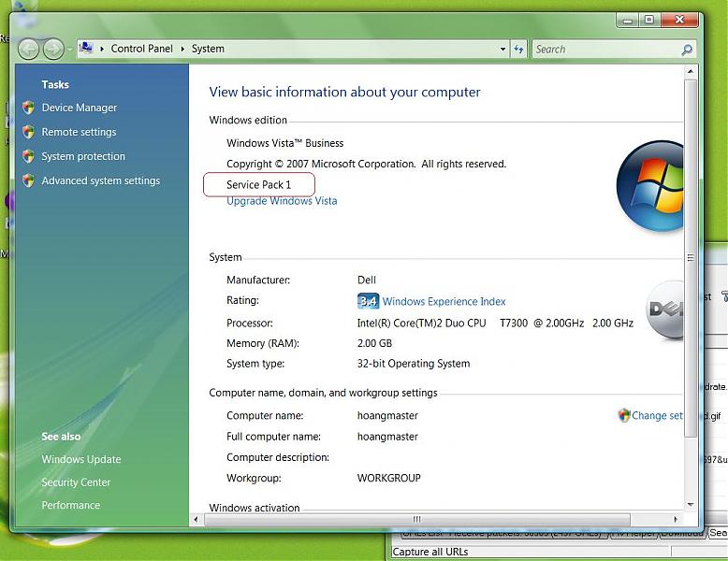Click the shield icon next to Device Manager
The width and height of the screenshot is (728, 561).
(29, 108)
